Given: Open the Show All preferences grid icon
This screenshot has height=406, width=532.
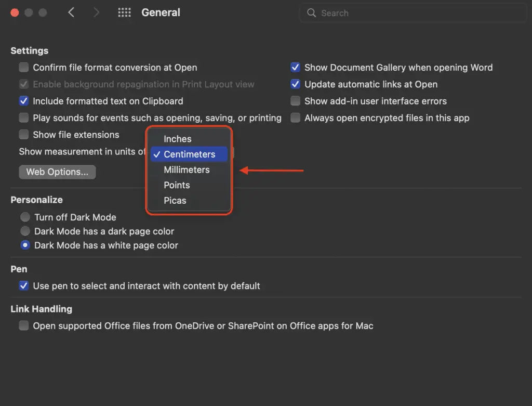Looking at the screenshot, I should (124, 12).
